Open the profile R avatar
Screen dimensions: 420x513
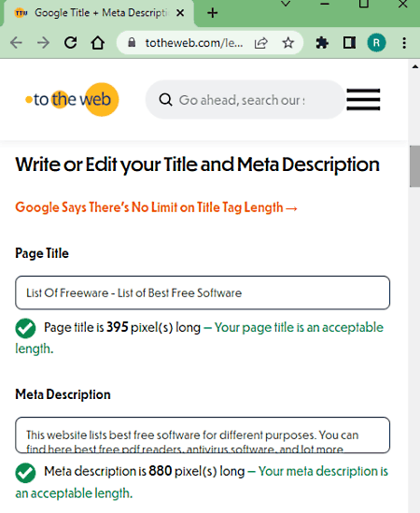point(376,43)
